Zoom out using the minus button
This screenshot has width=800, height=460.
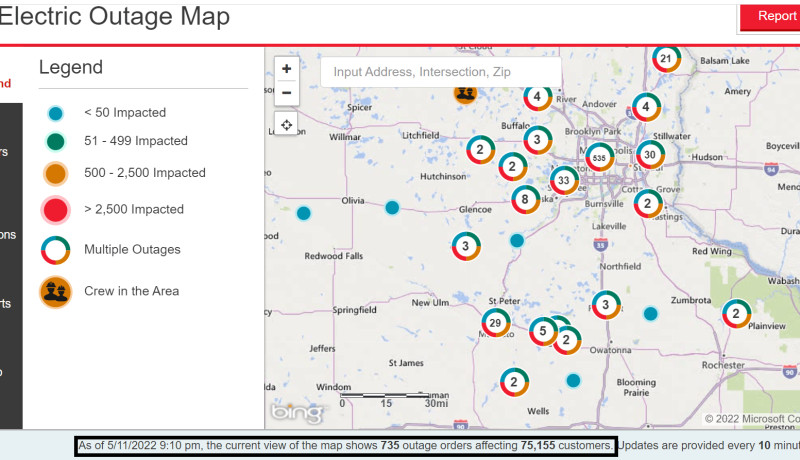tap(287, 93)
